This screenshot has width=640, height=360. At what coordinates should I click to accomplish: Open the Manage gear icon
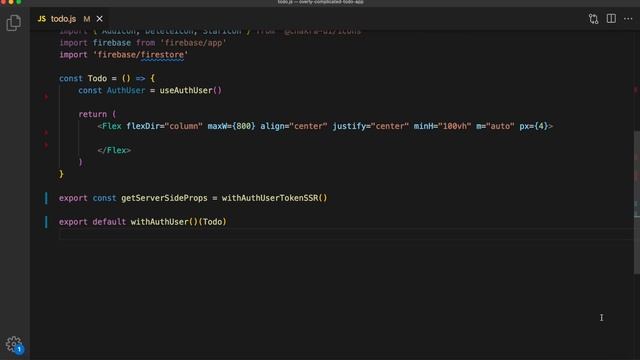pyautogui.click(x=13, y=344)
